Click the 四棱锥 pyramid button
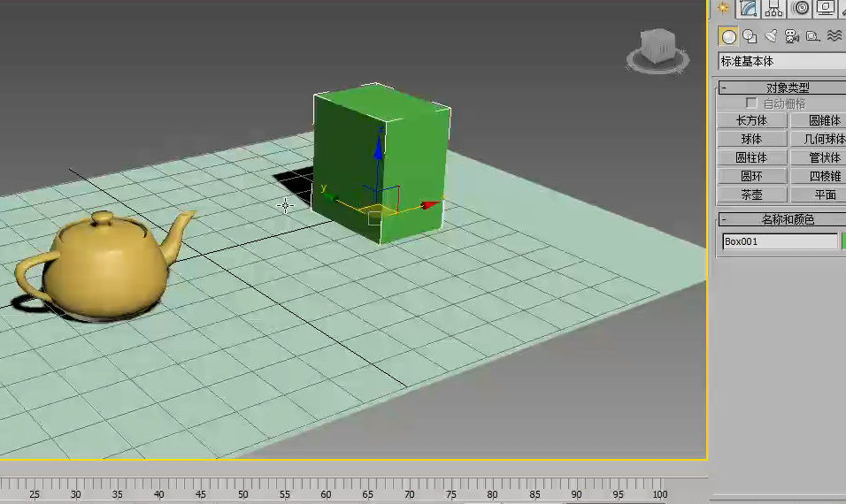Image resolution: width=846 pixels, height=504 pixels. [x=819, y=176]
